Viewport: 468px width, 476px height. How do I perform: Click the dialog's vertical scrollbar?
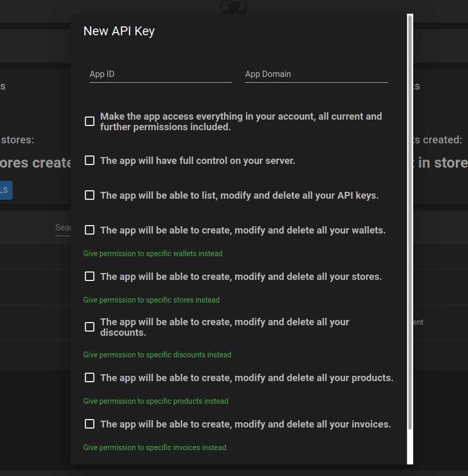point(410,222)
